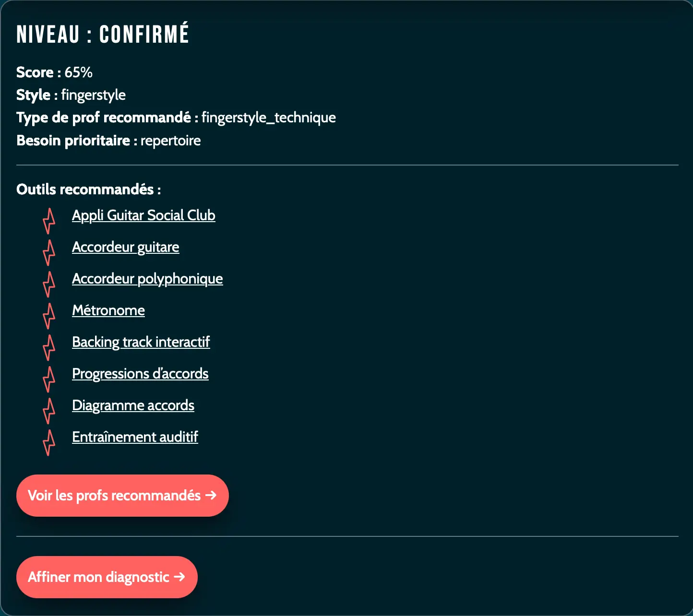Open the Accordeur guitare tool link

click(x=125, y=247)
